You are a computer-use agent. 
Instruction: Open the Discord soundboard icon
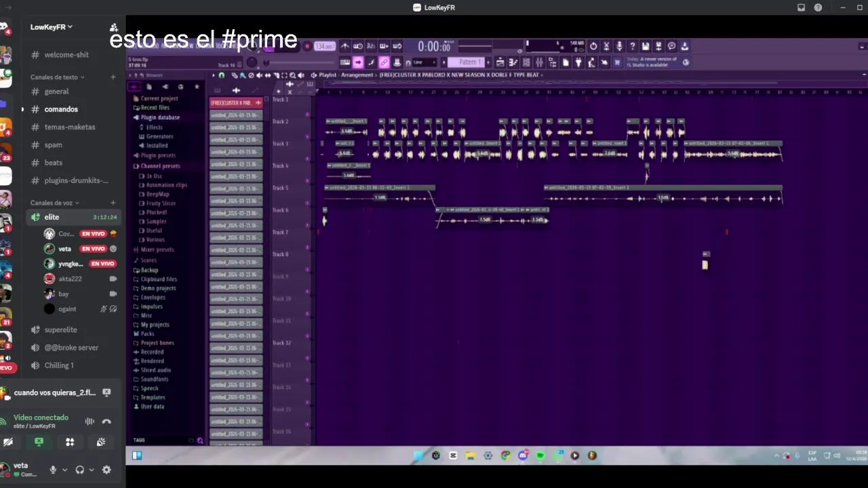100,442
